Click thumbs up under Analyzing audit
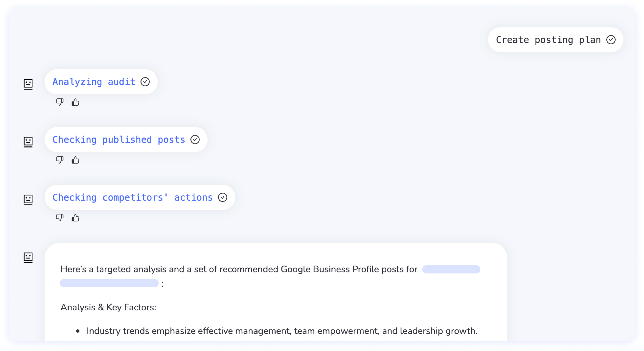This screenshot has width=644, height=351. (x=76, y=102)
